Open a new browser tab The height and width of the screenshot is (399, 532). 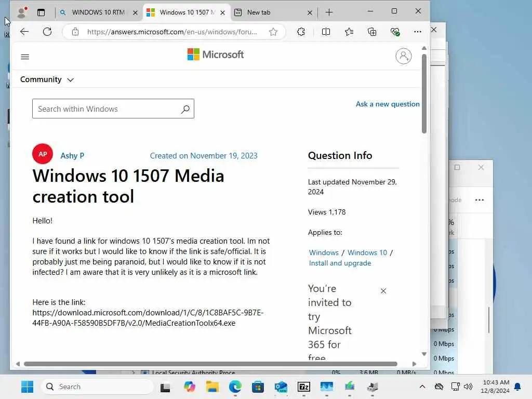tap(329, 12)
